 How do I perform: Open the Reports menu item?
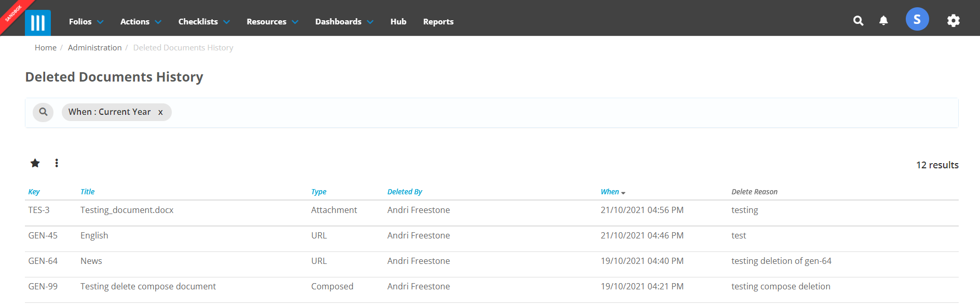438,21
